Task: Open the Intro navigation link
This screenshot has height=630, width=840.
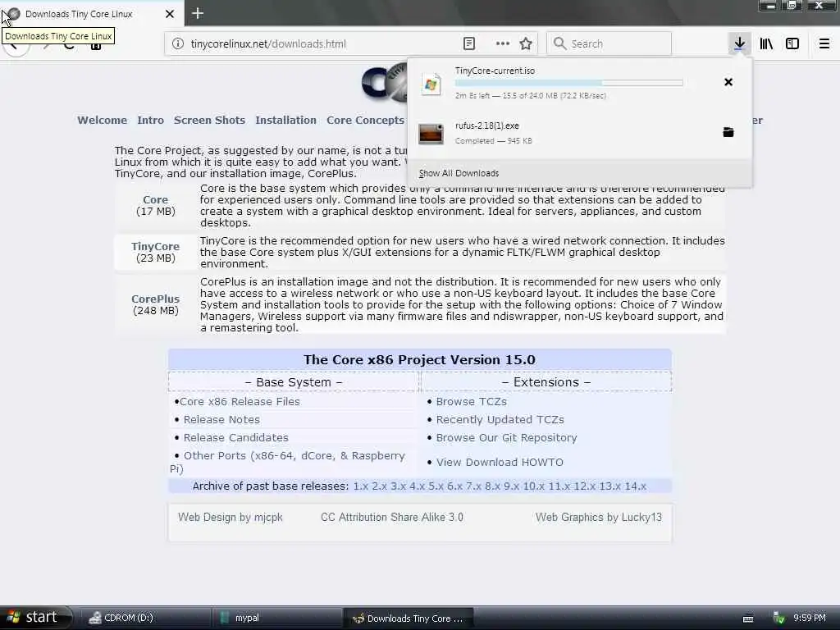Action: point(151,120)
